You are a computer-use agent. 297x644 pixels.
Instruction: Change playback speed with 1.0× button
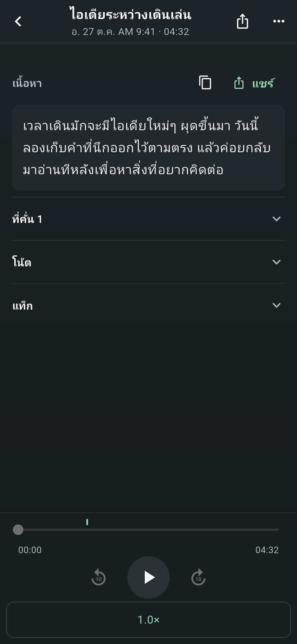148,620
